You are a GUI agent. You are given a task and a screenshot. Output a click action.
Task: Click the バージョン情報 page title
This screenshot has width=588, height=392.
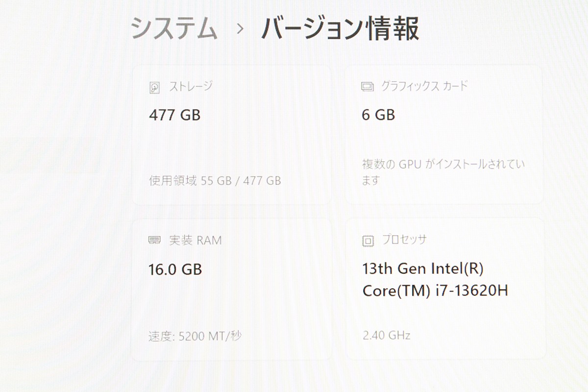point(340,28)
